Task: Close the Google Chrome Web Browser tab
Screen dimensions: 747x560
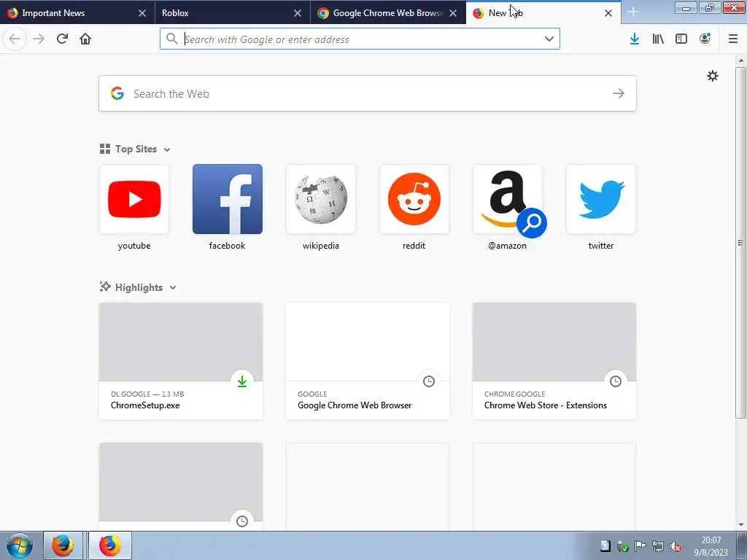Action: (453, 13)
